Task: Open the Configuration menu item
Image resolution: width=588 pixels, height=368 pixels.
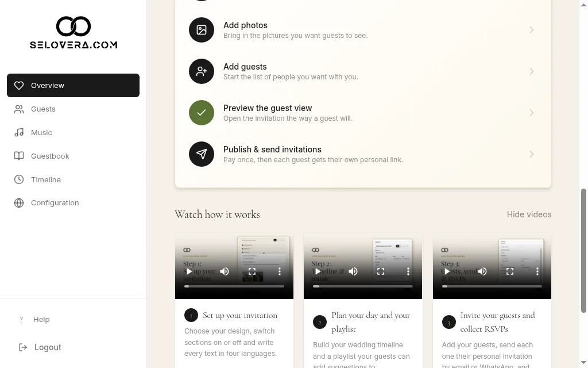Action: 73,203
